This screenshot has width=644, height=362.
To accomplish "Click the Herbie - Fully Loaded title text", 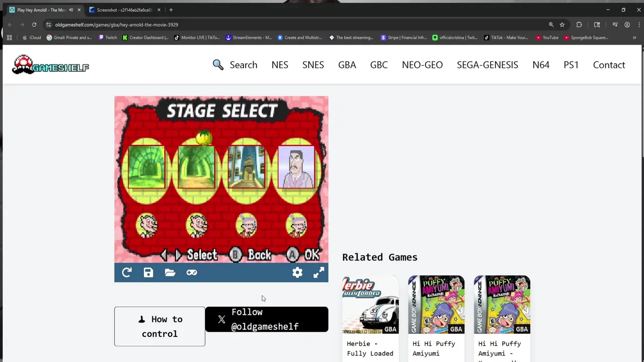I will (x=370, y=348).
